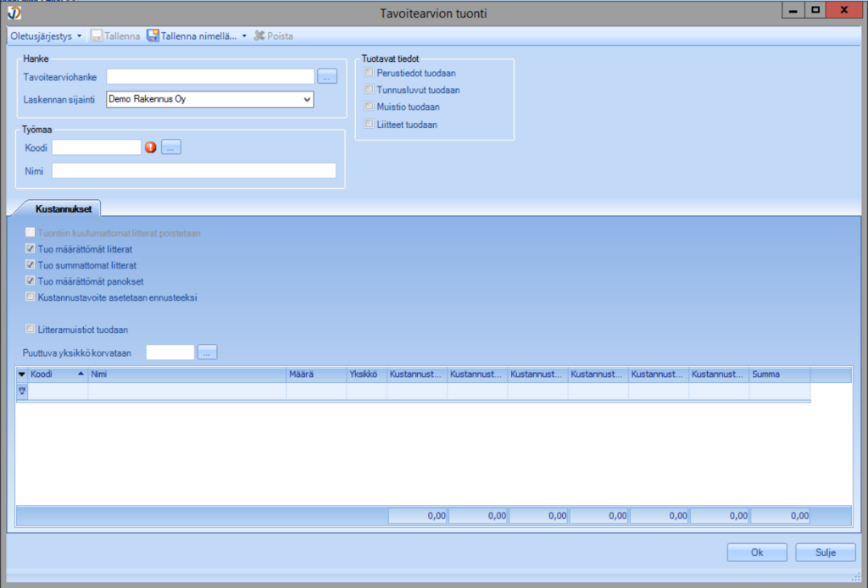Click the Nimi filter cell in grid
The width and height of the screenshot is (868, 588).
coord(187,391)
